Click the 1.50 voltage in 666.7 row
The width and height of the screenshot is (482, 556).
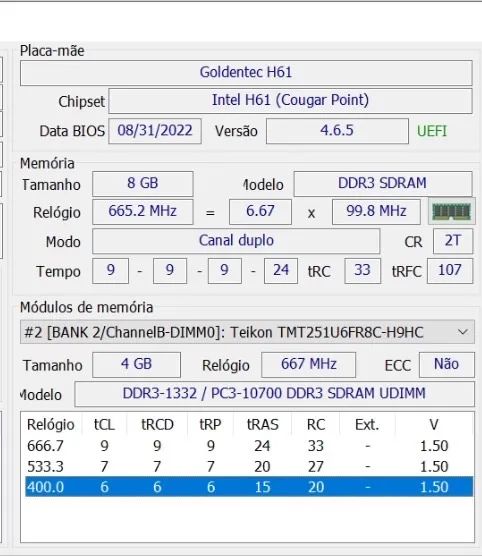coord(434,446)
